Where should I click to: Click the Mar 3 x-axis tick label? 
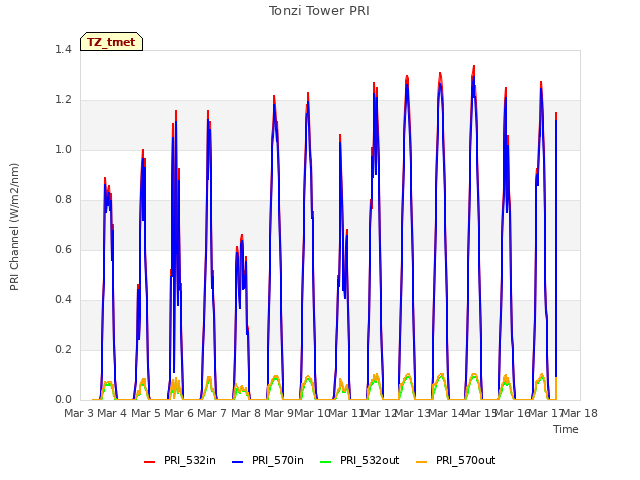(80, 413)
